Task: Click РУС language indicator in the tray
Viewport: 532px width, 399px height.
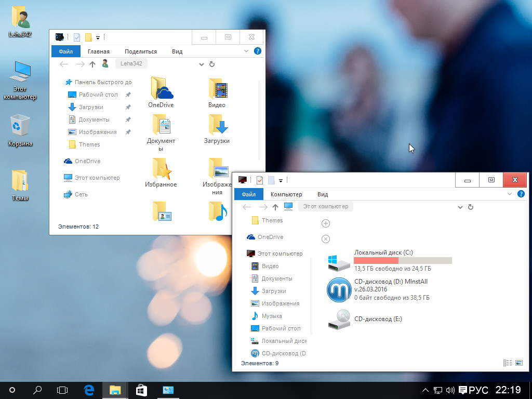Action: coord(478,390)
